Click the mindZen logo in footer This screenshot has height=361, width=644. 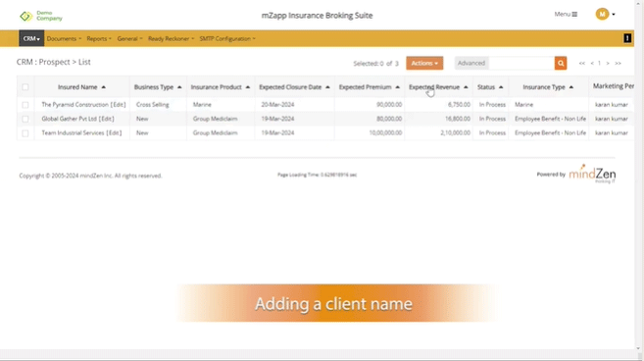tap(592, 174)
